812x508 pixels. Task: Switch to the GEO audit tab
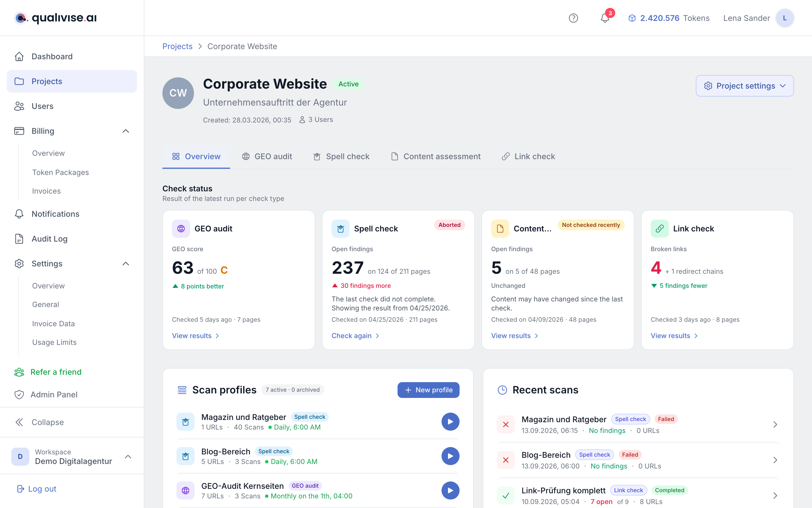coord(267,157)
